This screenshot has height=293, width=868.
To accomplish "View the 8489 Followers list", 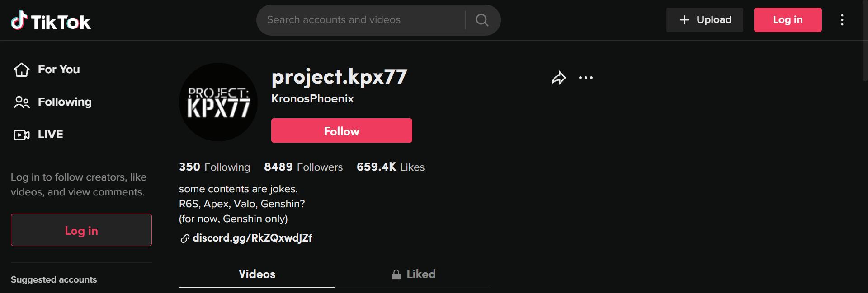I will 303,167.
